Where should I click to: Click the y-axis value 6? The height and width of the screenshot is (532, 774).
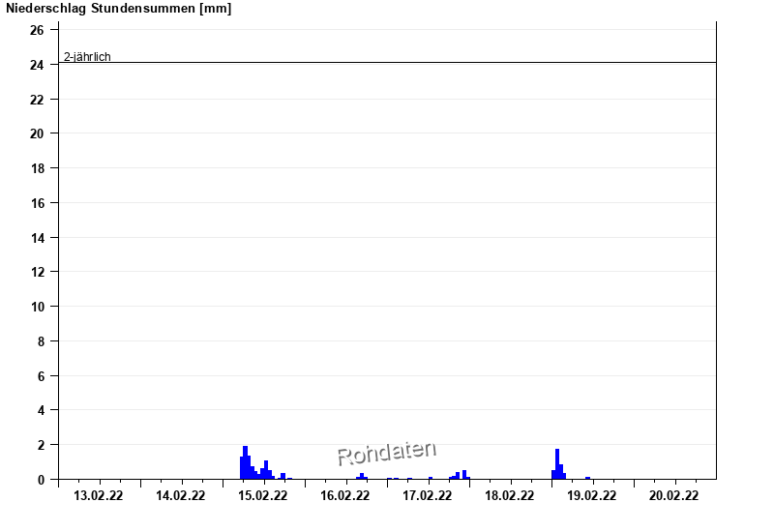tap(41, 376)
